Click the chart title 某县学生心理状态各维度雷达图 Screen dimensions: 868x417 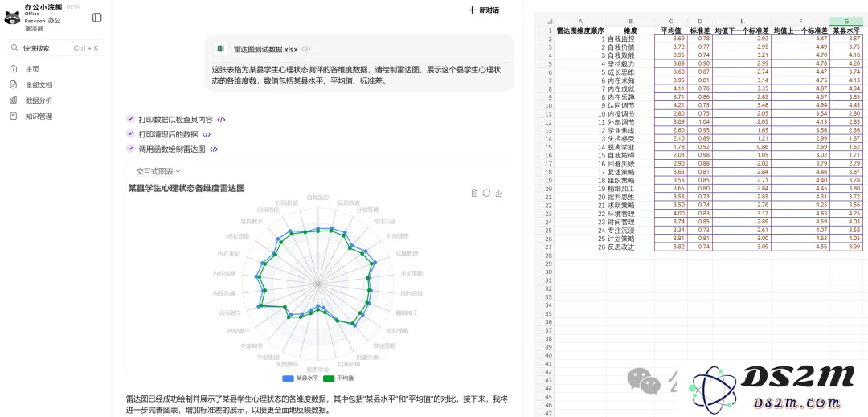click(x=186, y=188)
